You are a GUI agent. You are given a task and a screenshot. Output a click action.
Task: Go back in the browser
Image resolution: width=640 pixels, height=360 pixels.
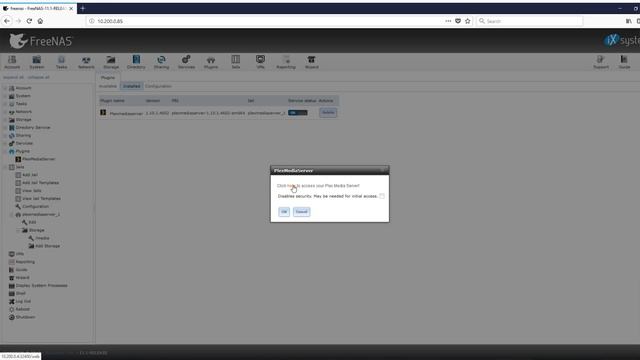7,21
